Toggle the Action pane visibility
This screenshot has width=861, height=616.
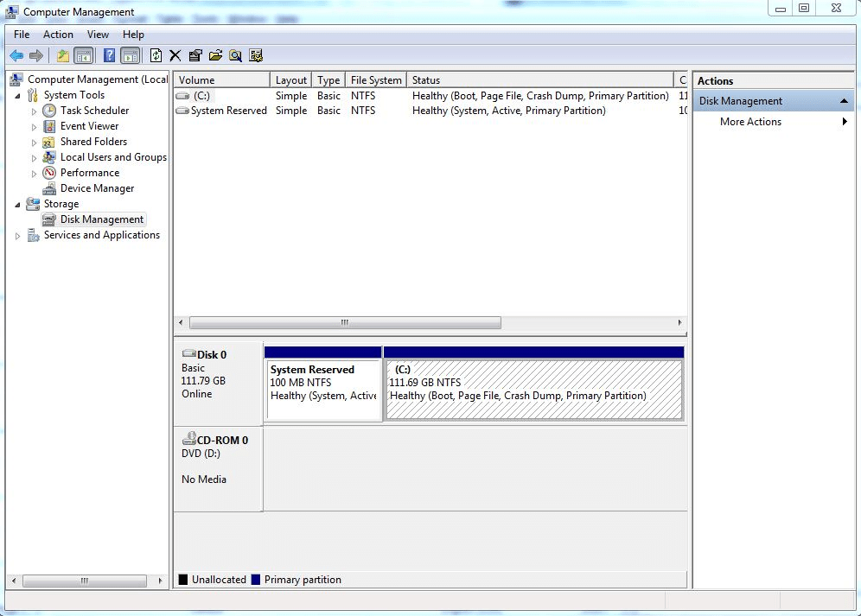click(130, 54)
